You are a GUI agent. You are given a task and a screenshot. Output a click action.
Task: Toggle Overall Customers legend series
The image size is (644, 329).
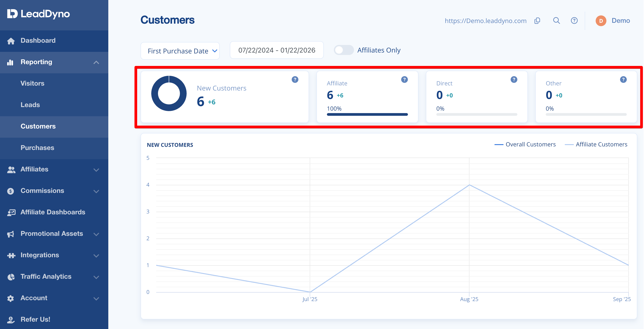coord(525,145)
